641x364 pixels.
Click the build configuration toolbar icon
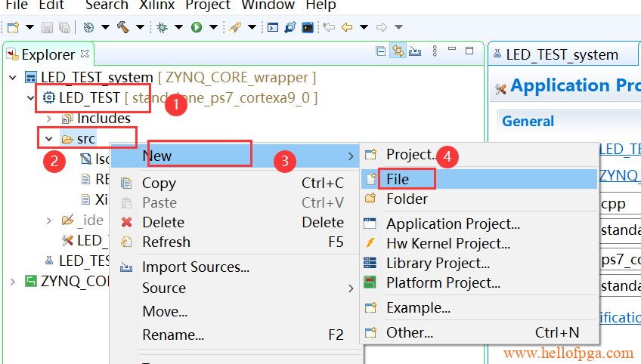[88, 27]
